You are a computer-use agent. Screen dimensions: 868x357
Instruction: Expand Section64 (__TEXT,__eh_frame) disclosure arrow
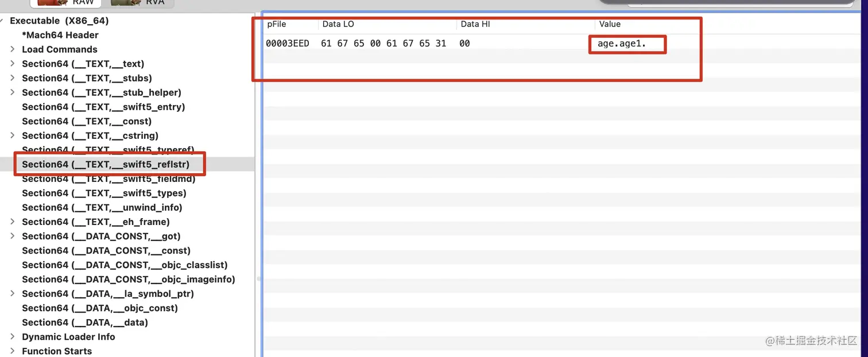click(x=13, y=222)
